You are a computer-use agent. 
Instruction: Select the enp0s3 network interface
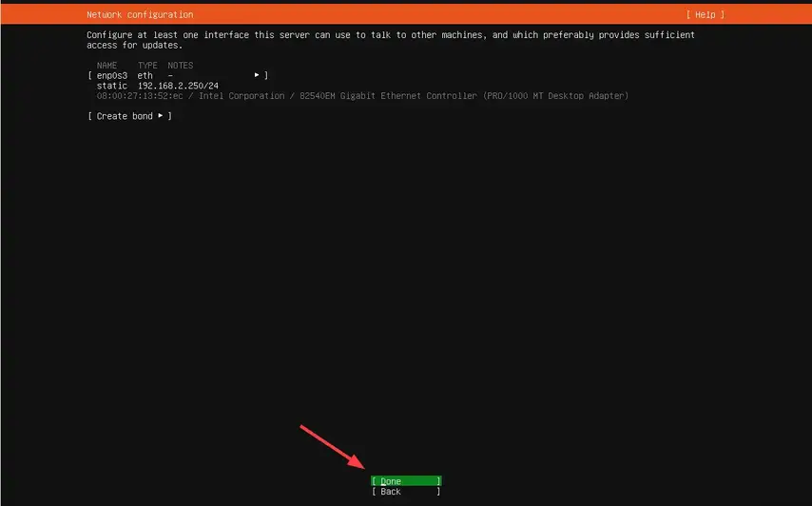pos(112,75)
